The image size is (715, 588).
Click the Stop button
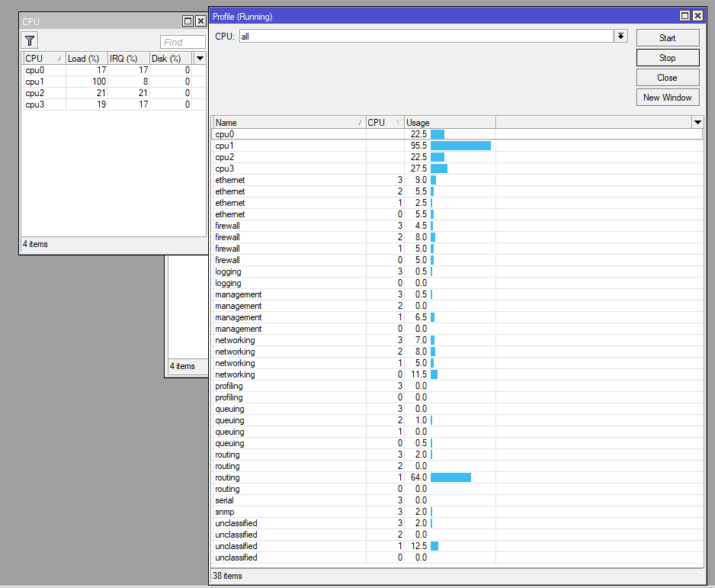pyautogui.click(x=668, y=57)
